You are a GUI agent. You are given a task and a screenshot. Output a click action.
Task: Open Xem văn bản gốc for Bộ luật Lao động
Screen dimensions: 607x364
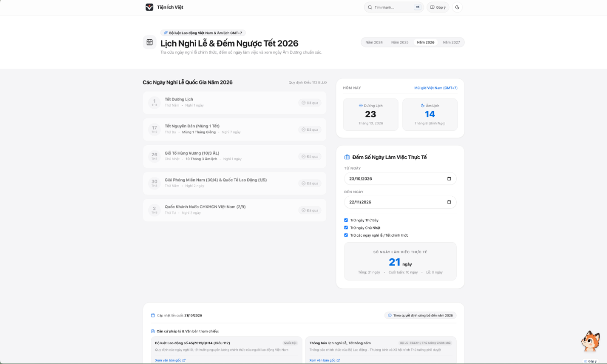170,360
